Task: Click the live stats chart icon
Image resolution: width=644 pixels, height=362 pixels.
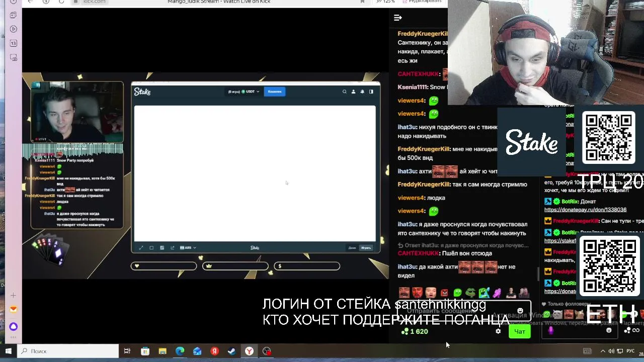Action: (162, 248)
